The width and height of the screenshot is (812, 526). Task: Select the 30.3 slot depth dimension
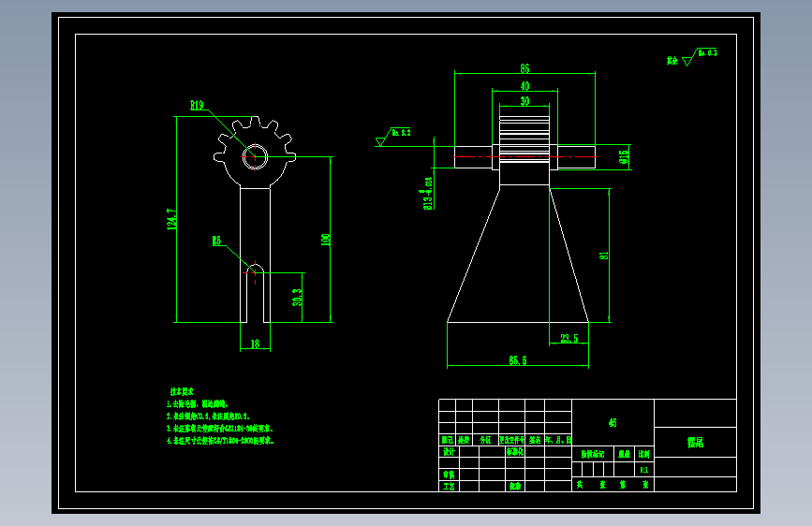(x=297, y=298)
